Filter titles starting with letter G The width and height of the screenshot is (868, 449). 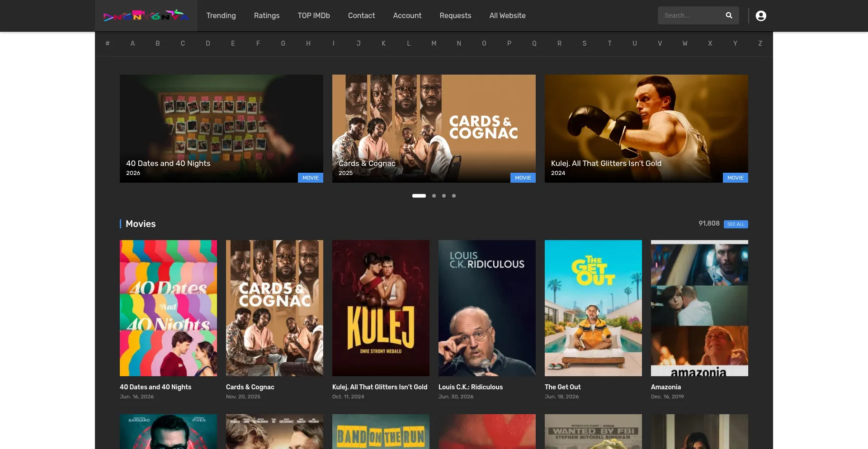[x=283, y=43]
